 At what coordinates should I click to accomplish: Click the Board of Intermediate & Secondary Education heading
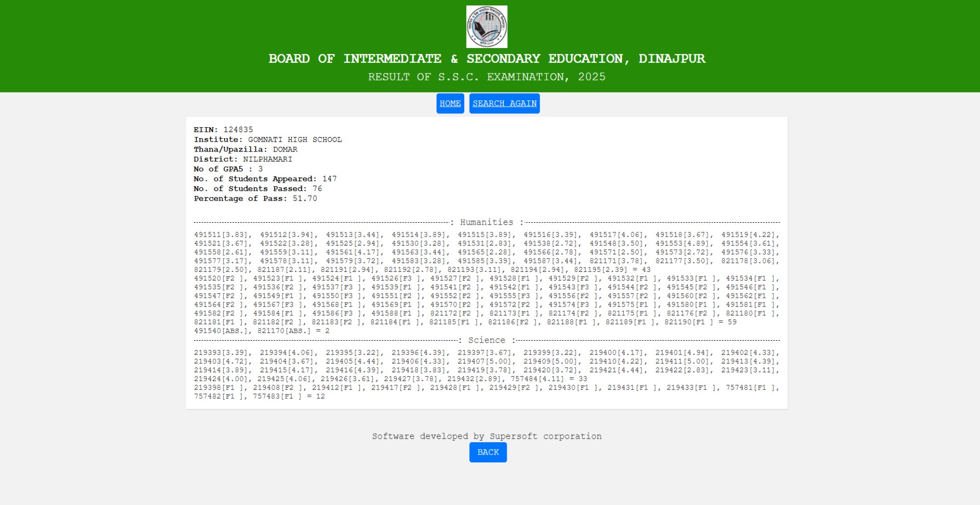coord(487,59)
